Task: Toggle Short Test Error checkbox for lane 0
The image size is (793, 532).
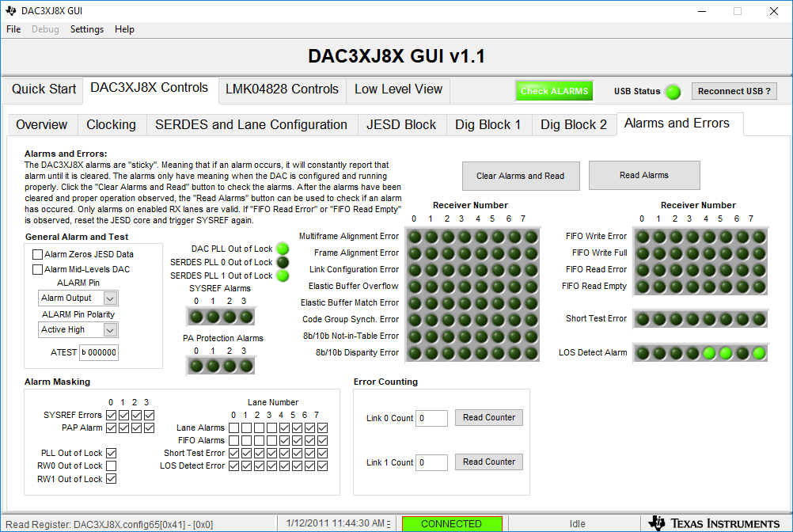Action: coord(233,453)
